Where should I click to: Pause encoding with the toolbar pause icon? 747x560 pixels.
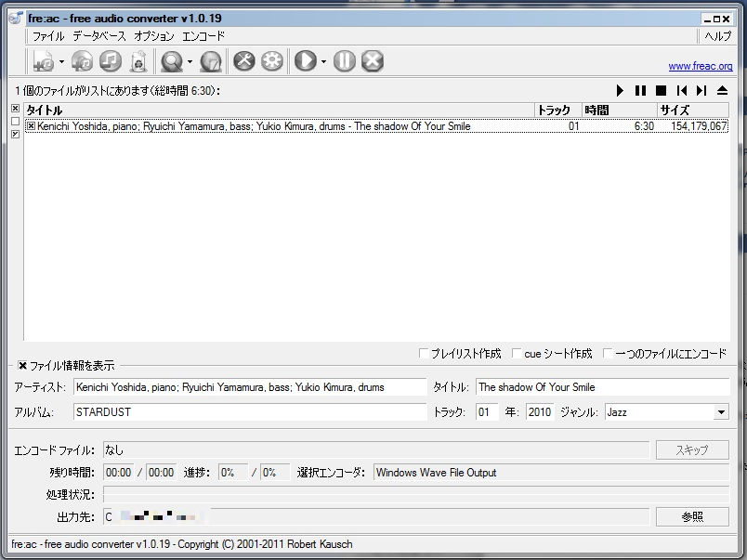(x=345, y=61)
